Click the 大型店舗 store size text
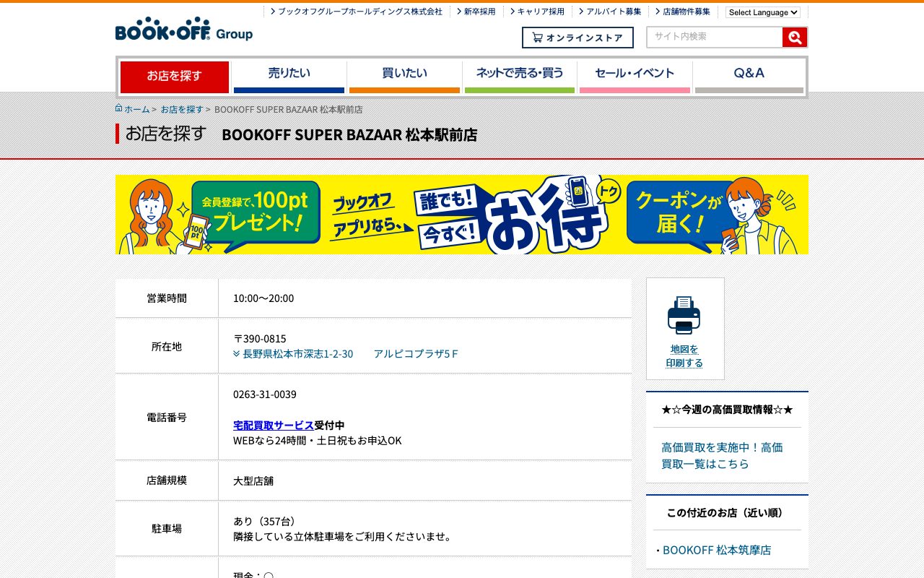Screen dimensions: 924x578 [x=253, y=481]
